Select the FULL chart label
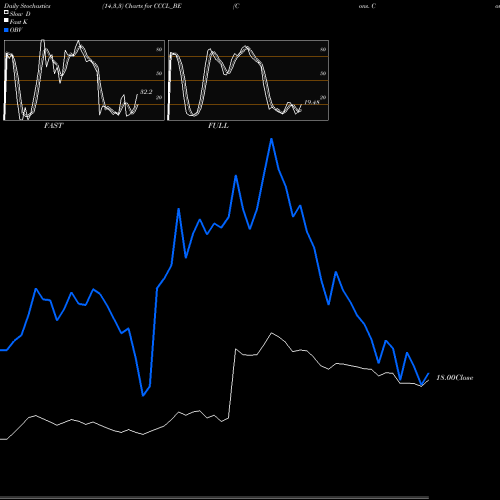Viewport: 500px width, 500px height. (x=218, y=126)
